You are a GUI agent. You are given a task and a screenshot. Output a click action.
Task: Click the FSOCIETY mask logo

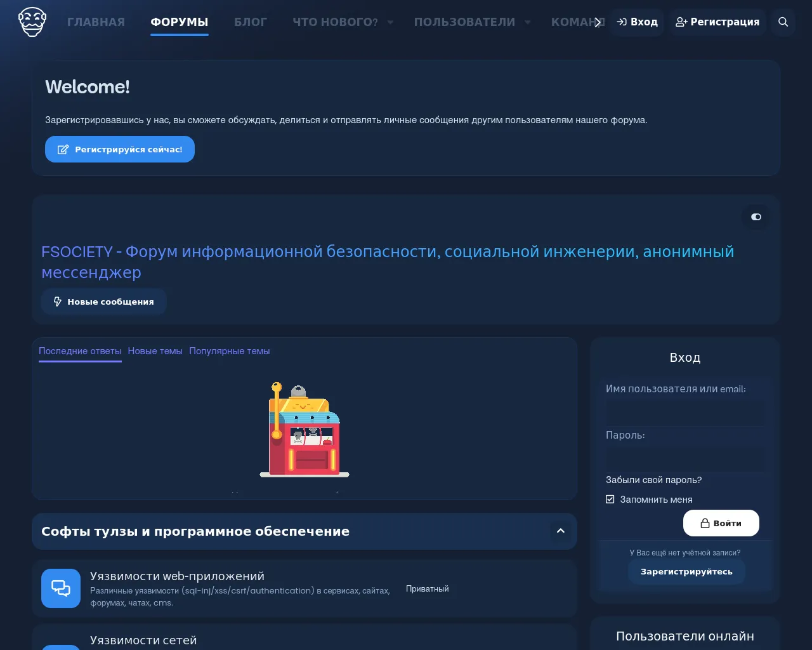pyautogui.click(x=32, y=22)
